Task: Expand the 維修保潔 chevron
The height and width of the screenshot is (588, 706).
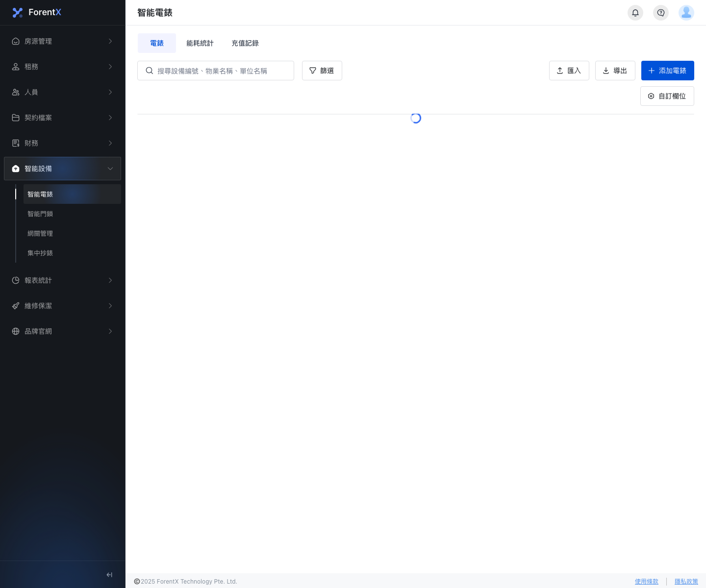Action: coord(110,306)
